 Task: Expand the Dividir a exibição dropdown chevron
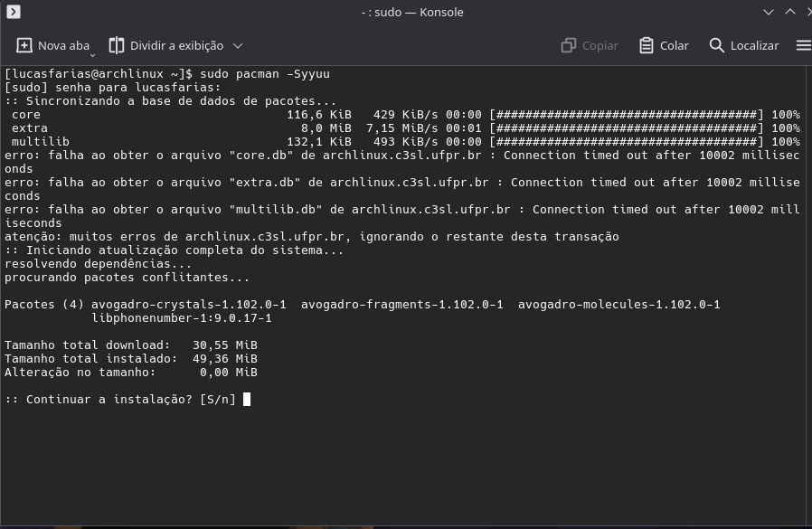[238, 45]
